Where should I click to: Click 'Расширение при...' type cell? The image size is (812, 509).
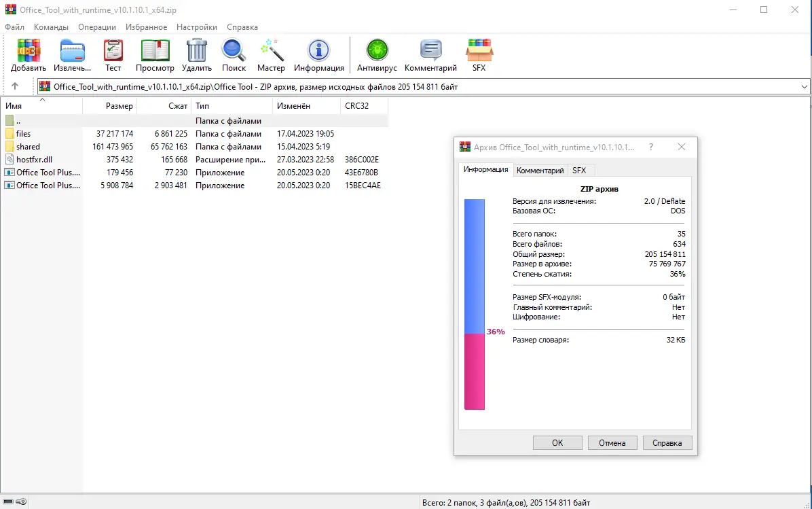point(230,160)
